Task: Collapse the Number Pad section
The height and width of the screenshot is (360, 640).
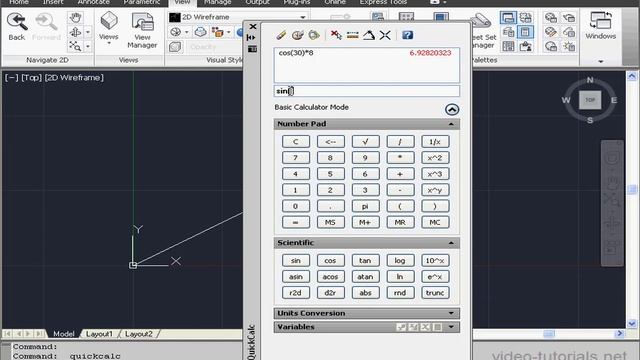Action: [x=451, y=124]
